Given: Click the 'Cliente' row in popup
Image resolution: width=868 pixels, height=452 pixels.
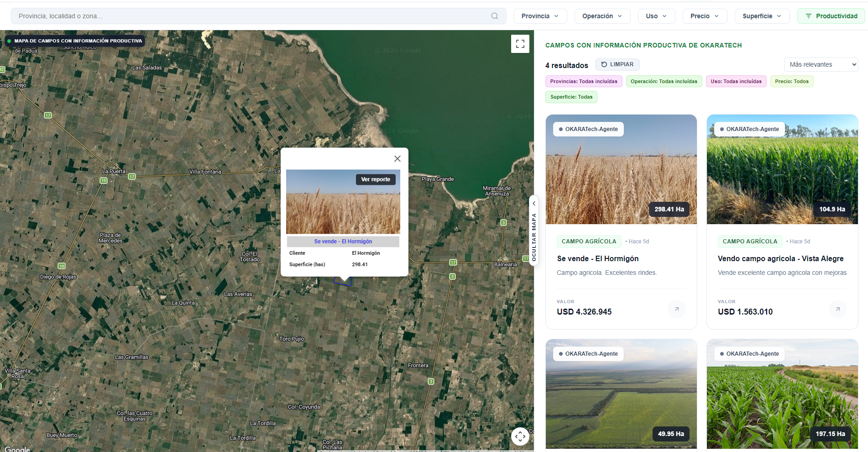Looking at the screenshot, I should pos(343,253).
